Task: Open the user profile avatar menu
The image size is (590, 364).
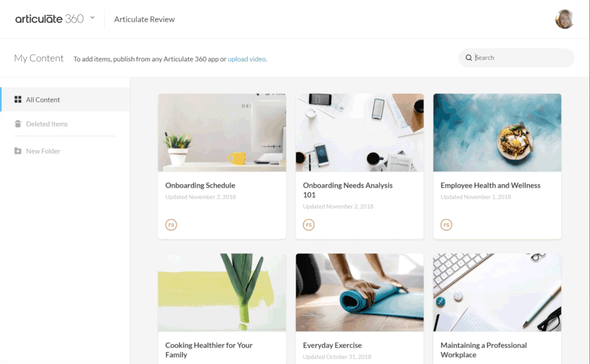Action: point(564,19)
